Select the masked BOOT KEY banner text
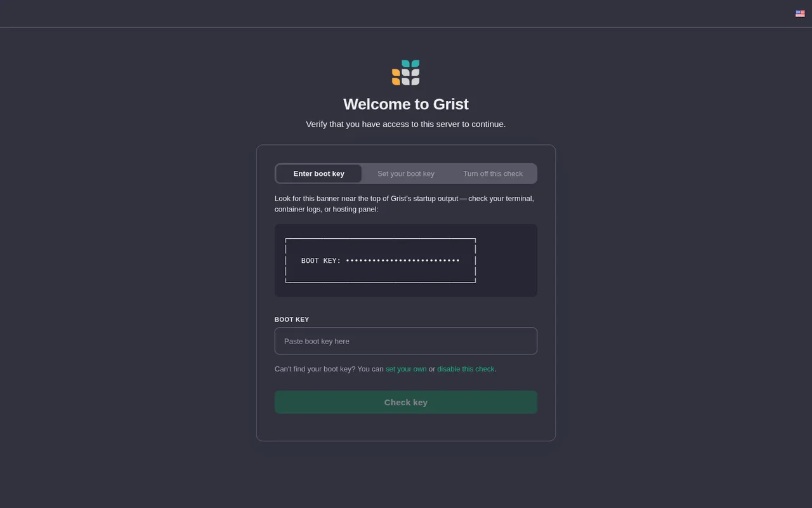The height and width of the screenshot is (508, 812). (x=380, y=260)
